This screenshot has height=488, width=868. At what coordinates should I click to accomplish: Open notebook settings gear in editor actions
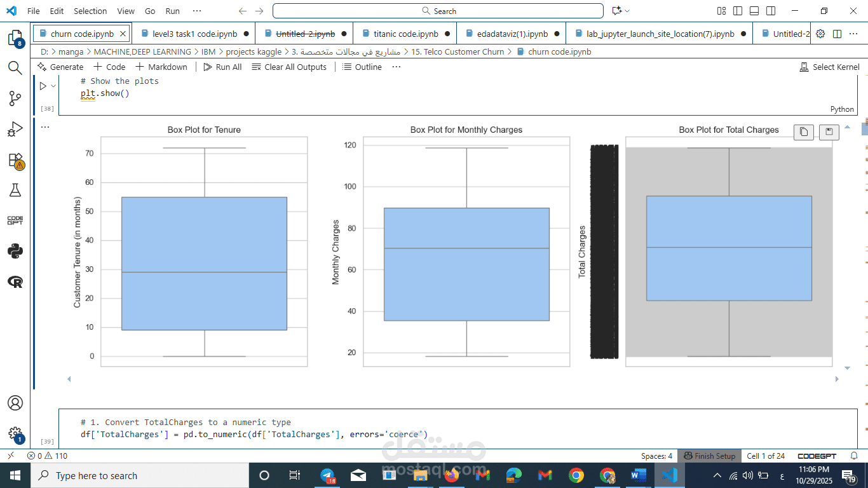820,34
